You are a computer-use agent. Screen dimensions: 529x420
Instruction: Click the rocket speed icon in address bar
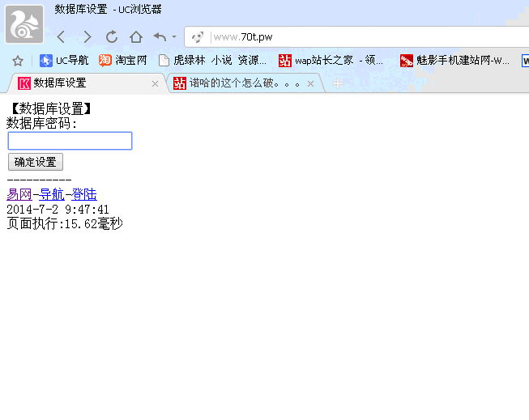pyautogui.click(x=198, y=36)
